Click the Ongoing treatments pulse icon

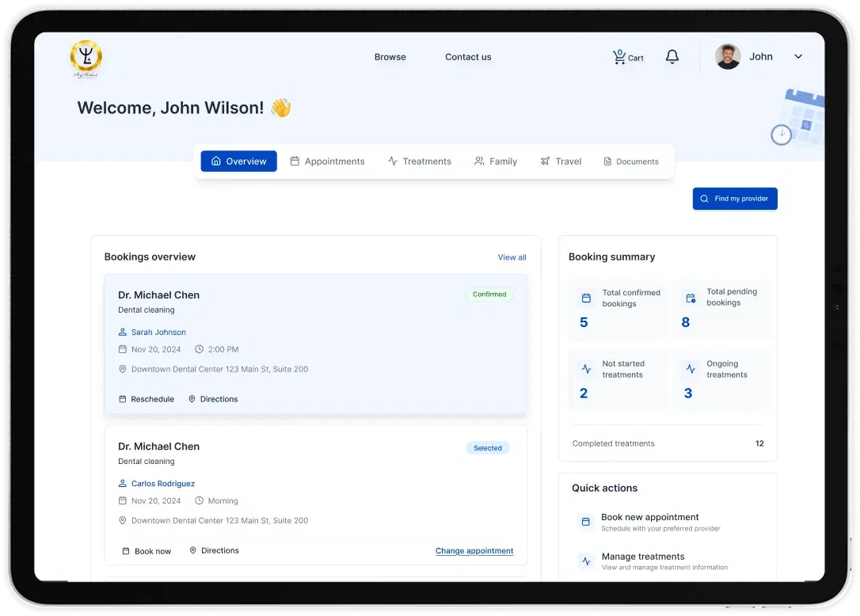pos(691,369)
